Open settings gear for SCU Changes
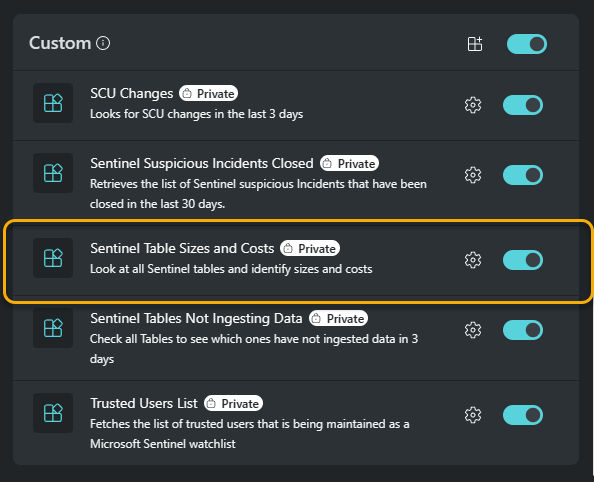Viewport: 594px width, 482px height. click(473, 105)
